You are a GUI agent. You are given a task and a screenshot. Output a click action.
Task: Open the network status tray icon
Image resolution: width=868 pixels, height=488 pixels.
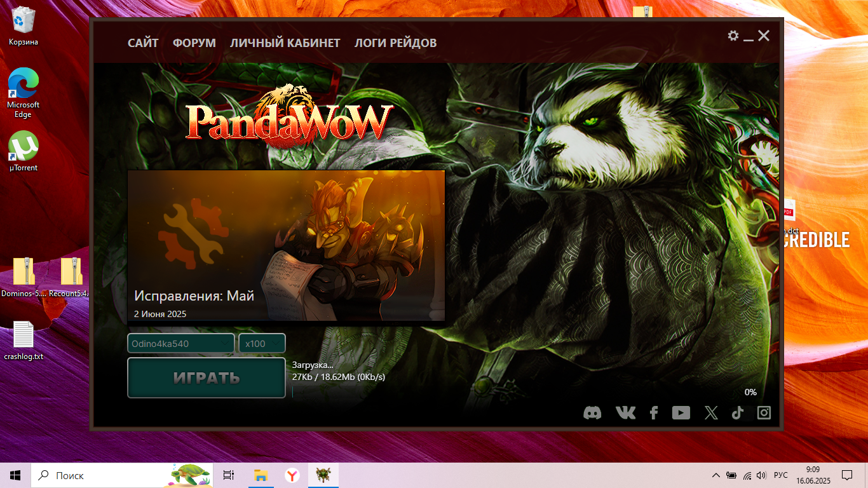pyautogui.click(x=747, y=475)
